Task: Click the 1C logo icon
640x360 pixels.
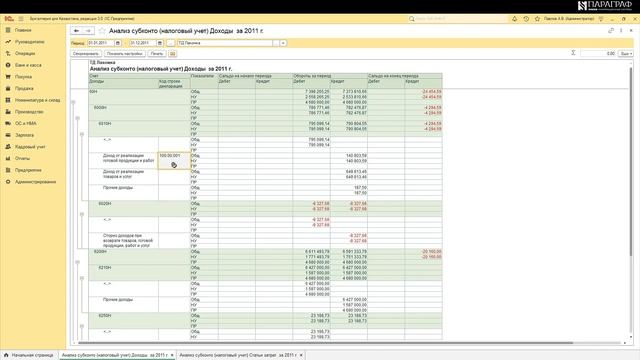Action: 9,19
